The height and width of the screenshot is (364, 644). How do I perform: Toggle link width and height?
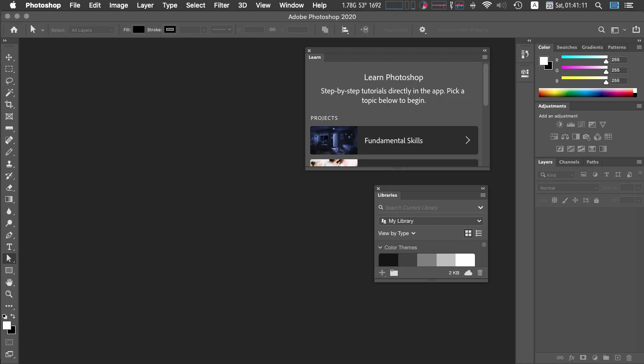(272, 29)
